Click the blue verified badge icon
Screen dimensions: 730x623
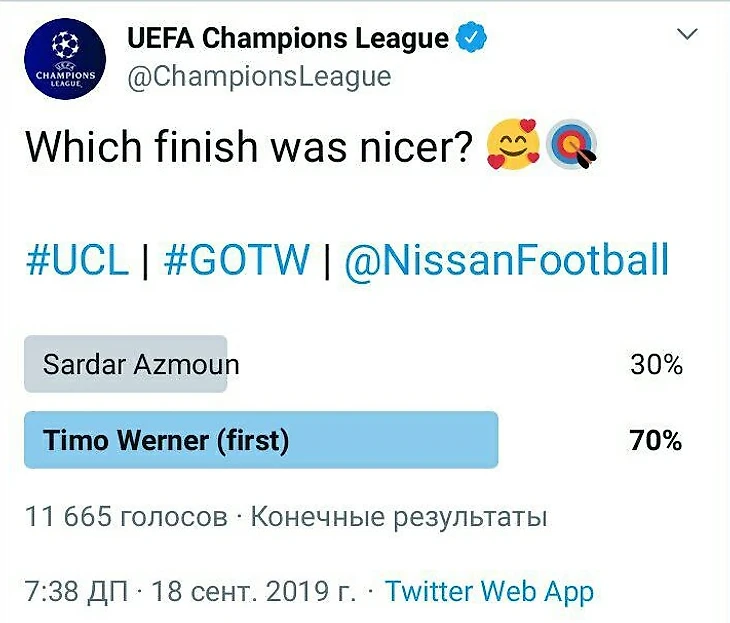pos(471,38)
